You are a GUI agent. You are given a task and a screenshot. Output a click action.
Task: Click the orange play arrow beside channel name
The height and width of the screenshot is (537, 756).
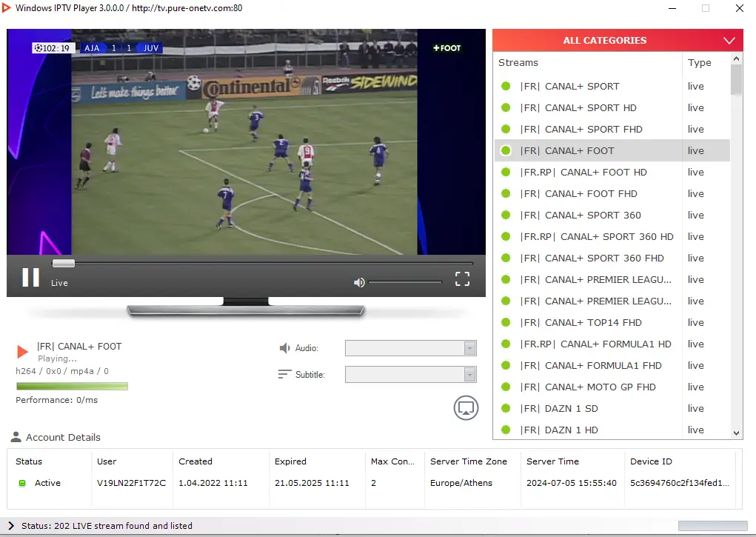(x=22, y=351)
